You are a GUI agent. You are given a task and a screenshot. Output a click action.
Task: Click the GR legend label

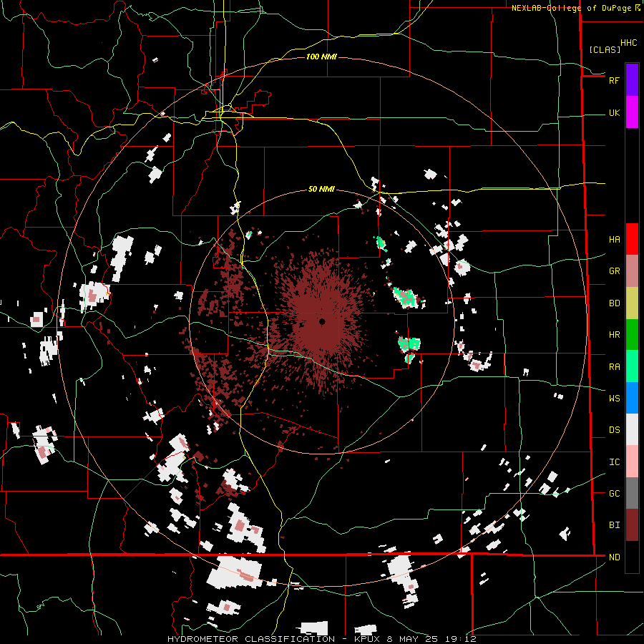click(x=614, y=271)
